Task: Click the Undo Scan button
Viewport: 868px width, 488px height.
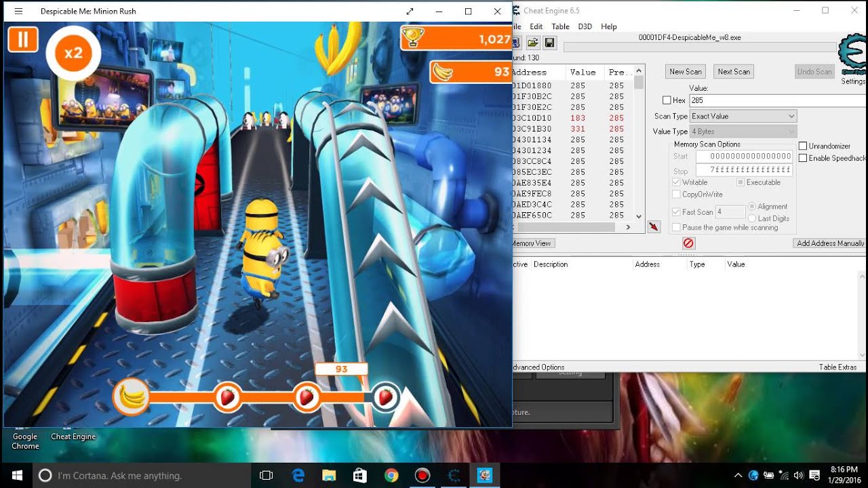Action: click(x=814, y=71)
